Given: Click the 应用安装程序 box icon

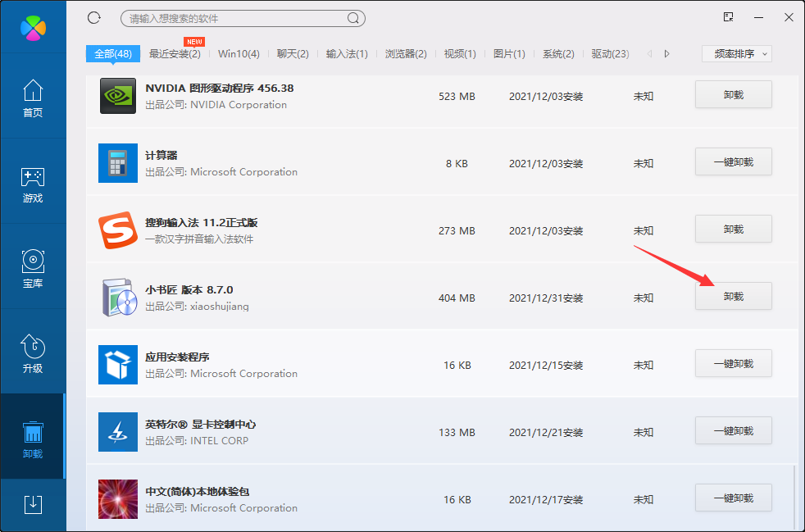Looking at the screenshot, I should [118, 365].
